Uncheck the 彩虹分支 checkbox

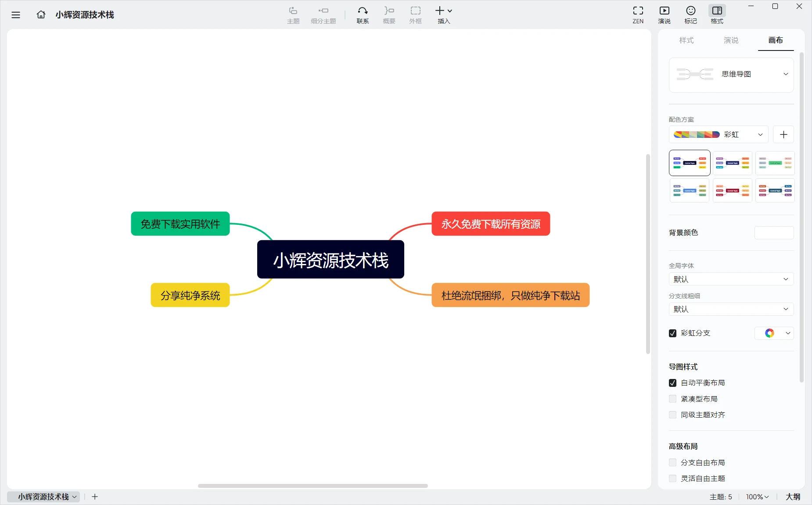[672, 333]
